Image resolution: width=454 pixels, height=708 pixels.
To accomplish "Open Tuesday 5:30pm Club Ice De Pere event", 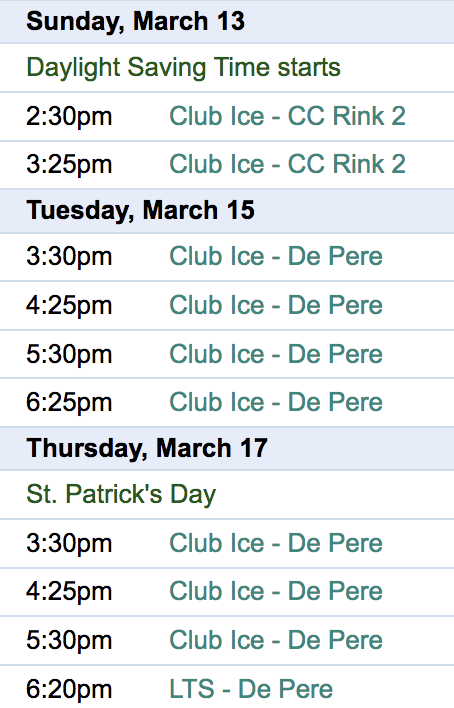I will point(276,354).
